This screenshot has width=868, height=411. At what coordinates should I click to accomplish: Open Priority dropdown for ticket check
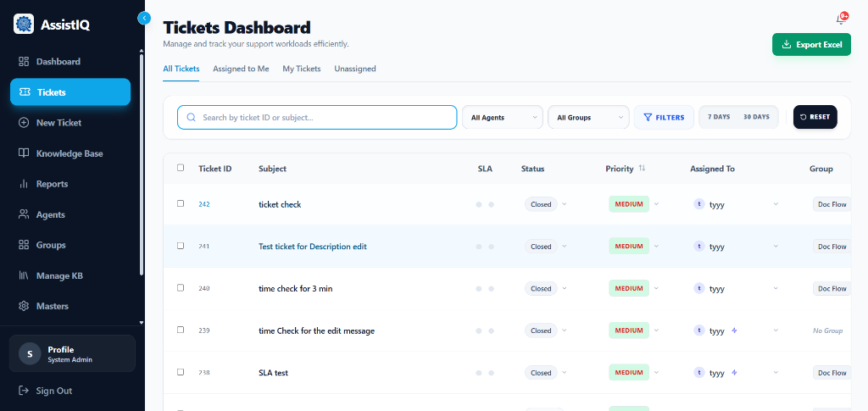click(657, 204)
